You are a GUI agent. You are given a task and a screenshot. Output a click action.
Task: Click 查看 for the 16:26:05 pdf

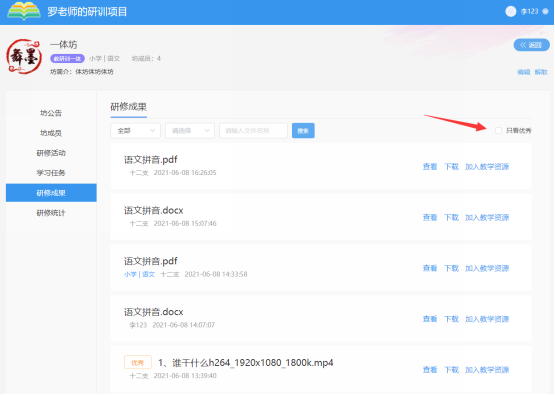430,167
